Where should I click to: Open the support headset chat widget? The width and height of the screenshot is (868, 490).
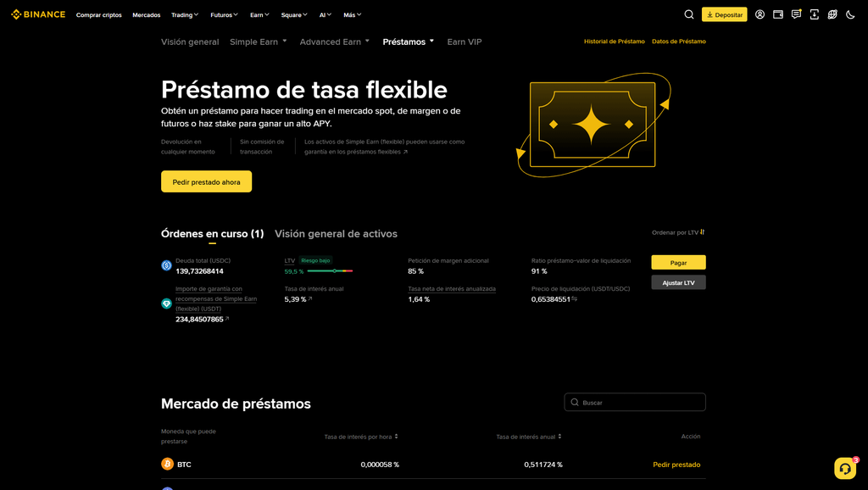tap(845, 469)
